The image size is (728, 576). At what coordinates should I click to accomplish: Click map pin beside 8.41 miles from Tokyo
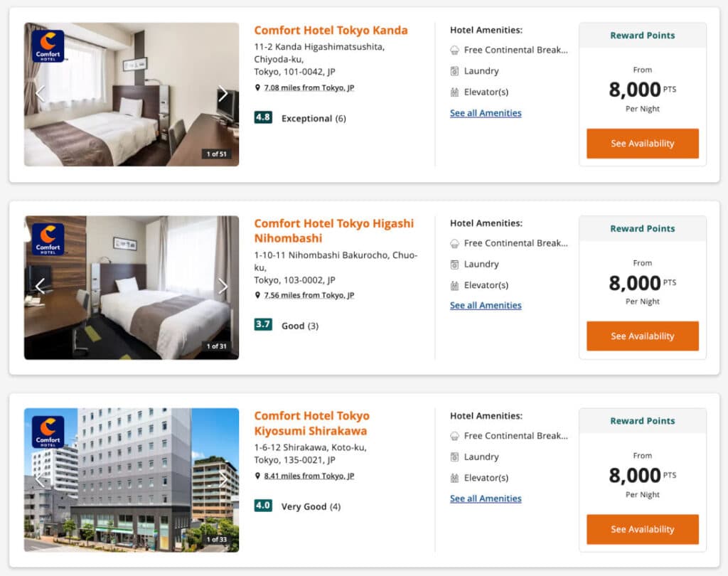coord(257,476)
